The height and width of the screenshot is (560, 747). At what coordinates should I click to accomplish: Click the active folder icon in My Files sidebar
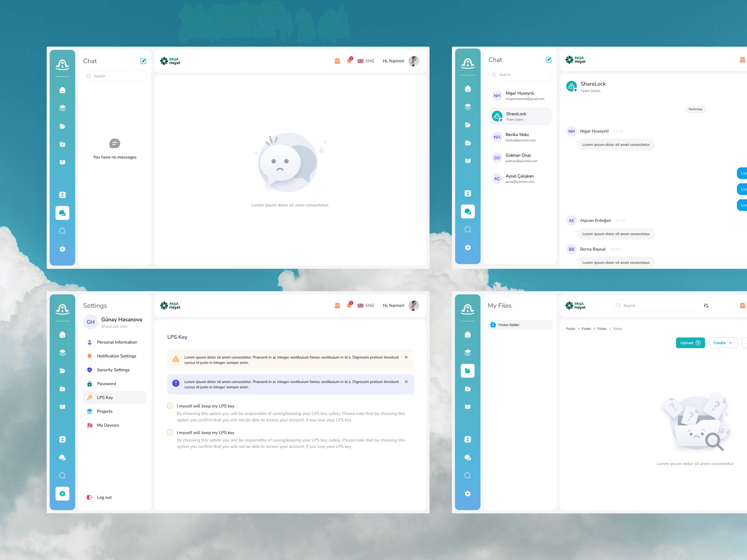[467, 371]
